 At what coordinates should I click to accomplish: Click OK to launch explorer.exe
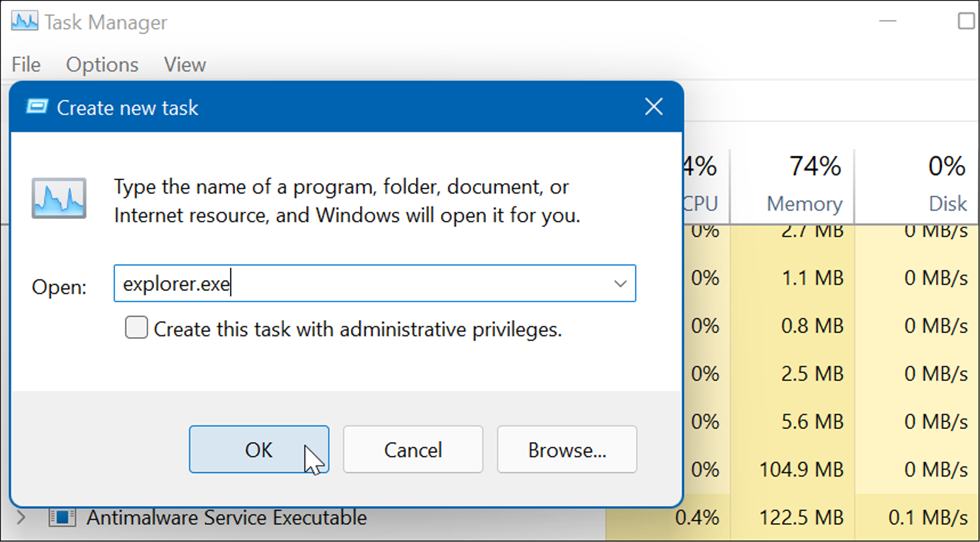pos(259,449)
